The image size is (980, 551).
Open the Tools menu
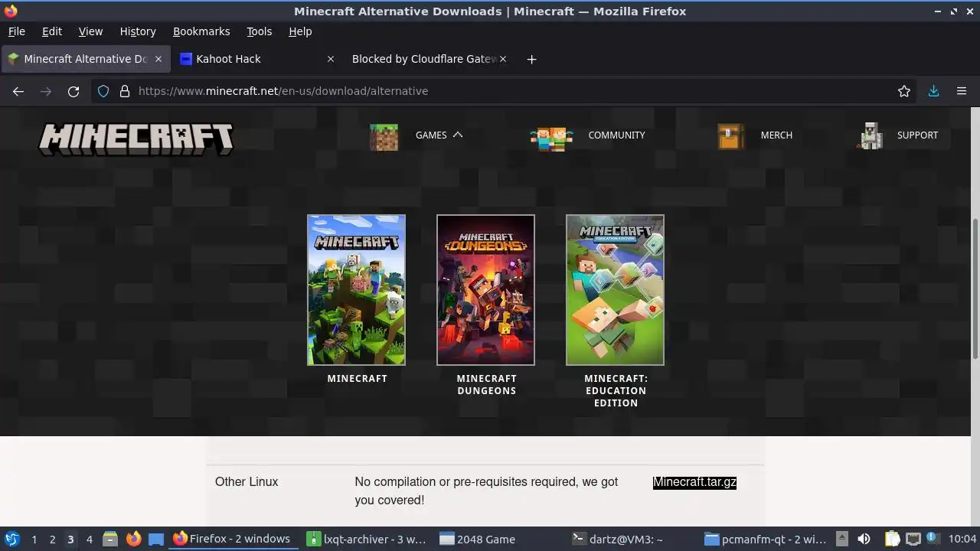pos(259,31)
